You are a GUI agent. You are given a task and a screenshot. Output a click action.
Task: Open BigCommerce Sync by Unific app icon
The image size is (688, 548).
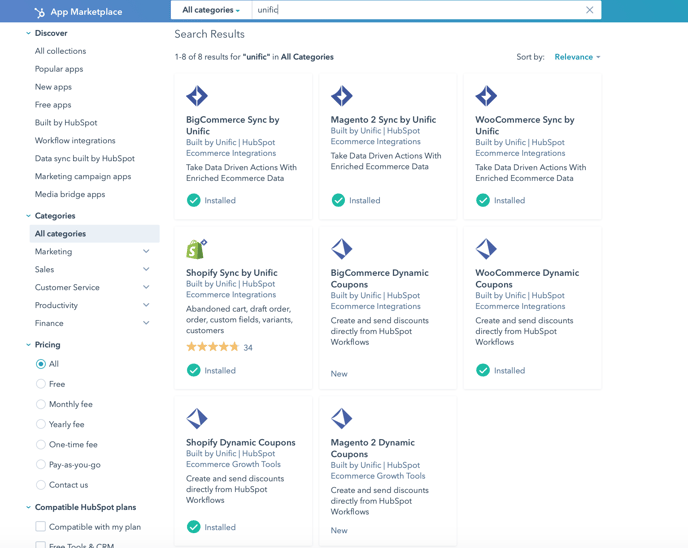(x=197, y=96)
